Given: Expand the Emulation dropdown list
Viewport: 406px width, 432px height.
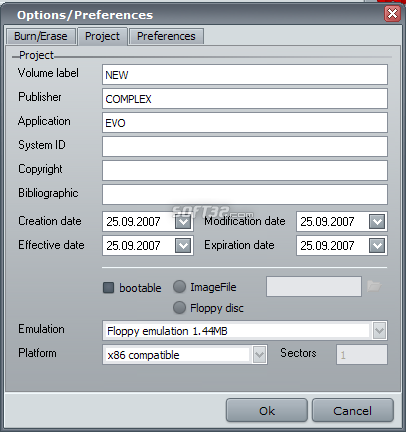Looking at the screenshot, I should (379, 331).
